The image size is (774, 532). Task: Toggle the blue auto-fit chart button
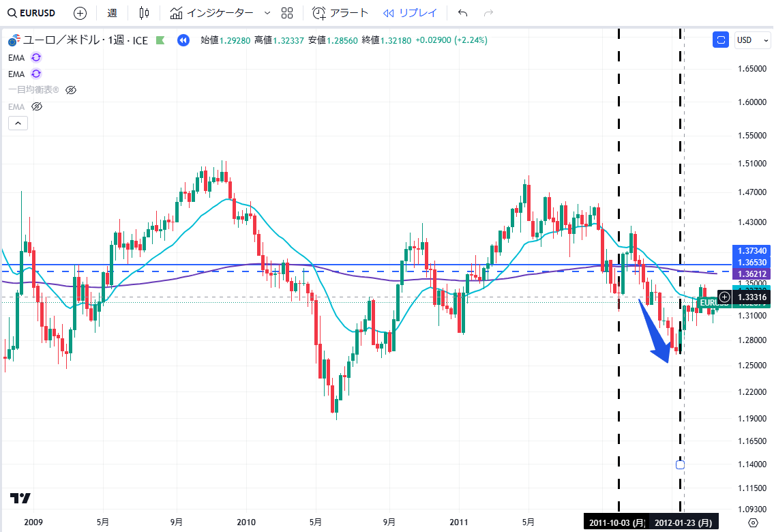coord(721,40)
